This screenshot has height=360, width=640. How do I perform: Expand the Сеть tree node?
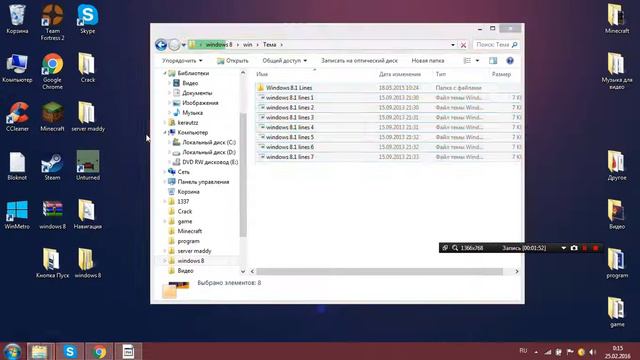165,172
